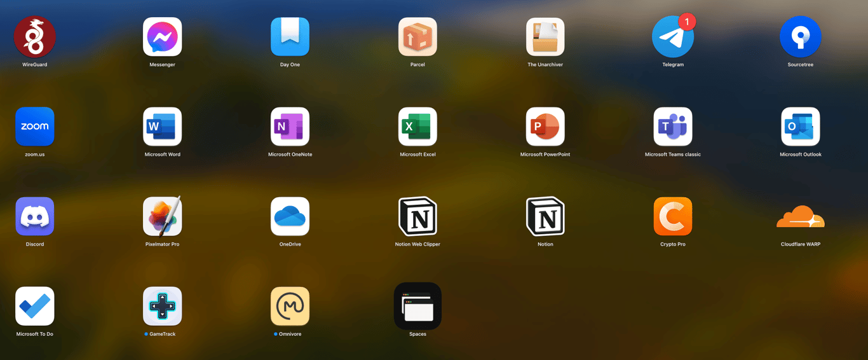
Task: Launch the Notion app icon
Action: click(x=545, y=216)
